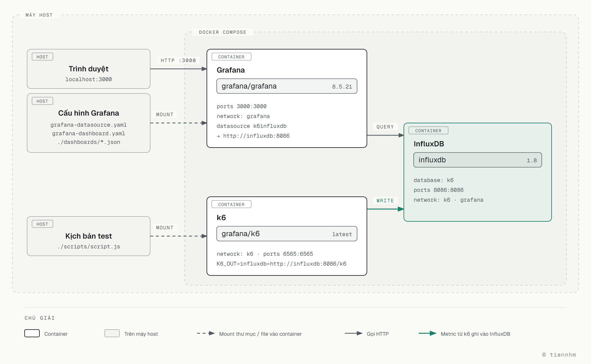Image resolution: width=591 pixels, height=364 pixels.
Task: Click the Kịch bản test heading
Action: tap(89, 236)
